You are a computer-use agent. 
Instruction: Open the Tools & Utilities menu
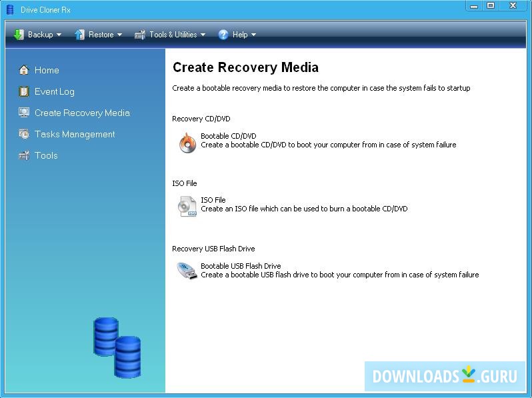(170, 35)
